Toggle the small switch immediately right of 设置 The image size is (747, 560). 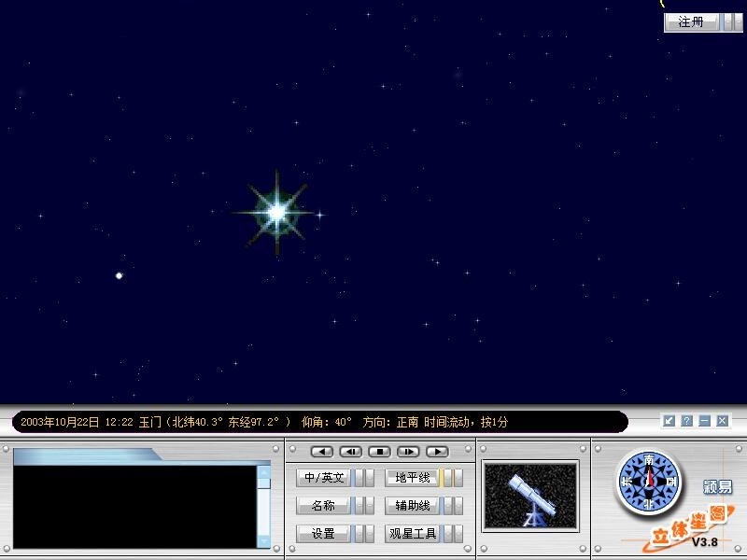coord(360,533)
